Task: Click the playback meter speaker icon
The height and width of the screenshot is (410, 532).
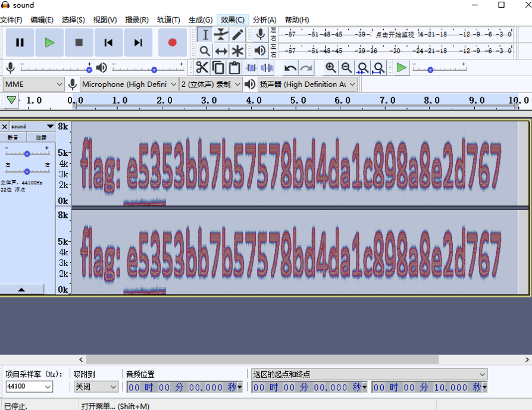Action: coord(261,51)
